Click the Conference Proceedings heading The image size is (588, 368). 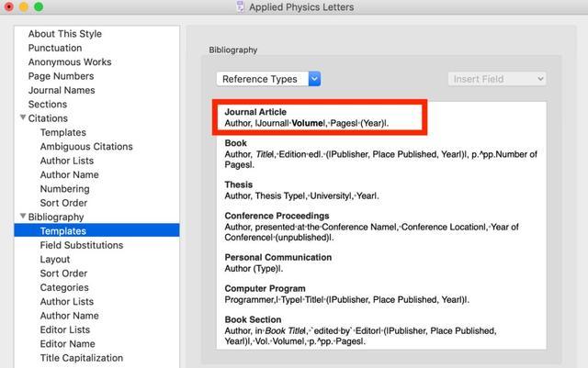[x=277, y=216]
